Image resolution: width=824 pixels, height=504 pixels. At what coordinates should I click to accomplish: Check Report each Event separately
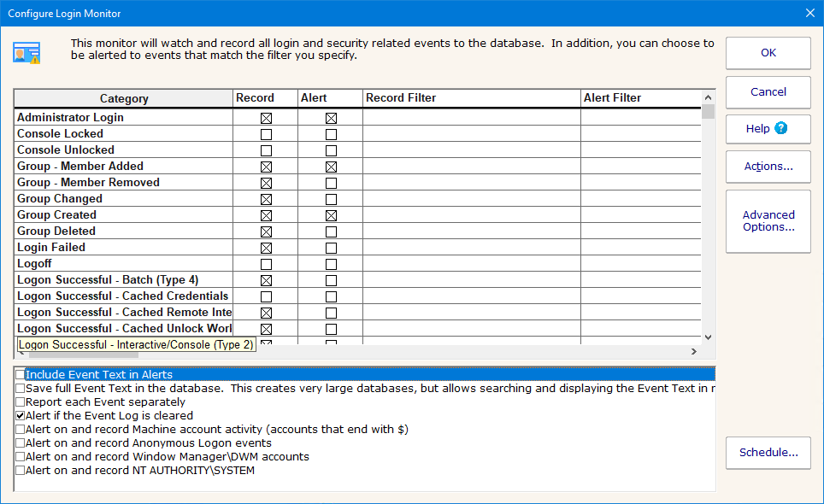pyautogui.click(x=21, y=402)
